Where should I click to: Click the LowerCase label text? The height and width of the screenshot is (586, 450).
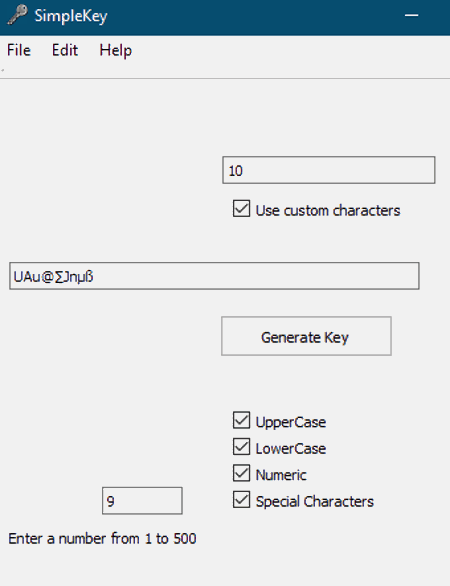point(291,448)
